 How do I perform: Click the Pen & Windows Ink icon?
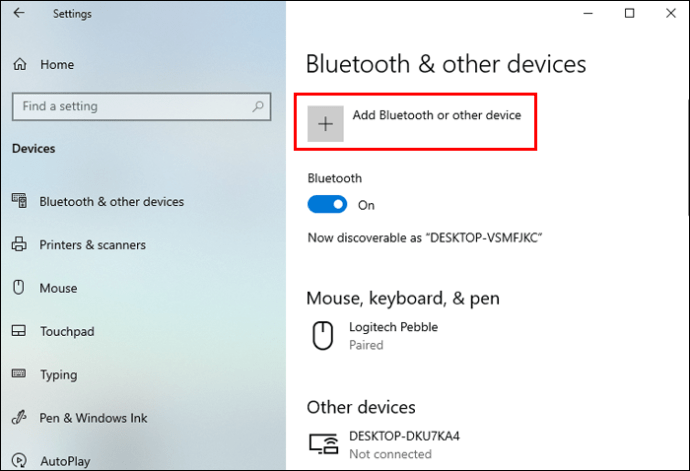click(19, 417)
